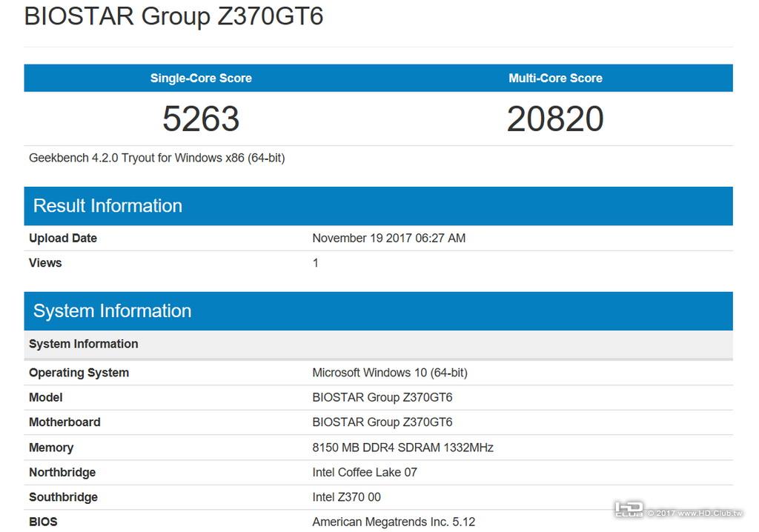
Task: Click the BIOSTAR Group Z370GT6 value in Motherboard row
Action: tap(382, 422)
